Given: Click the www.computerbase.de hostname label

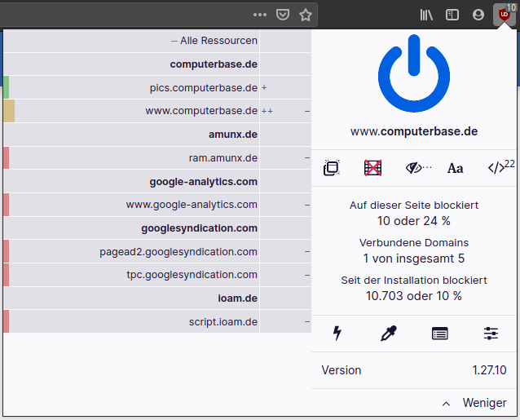Looking at the screenshot, I should 414,131.
